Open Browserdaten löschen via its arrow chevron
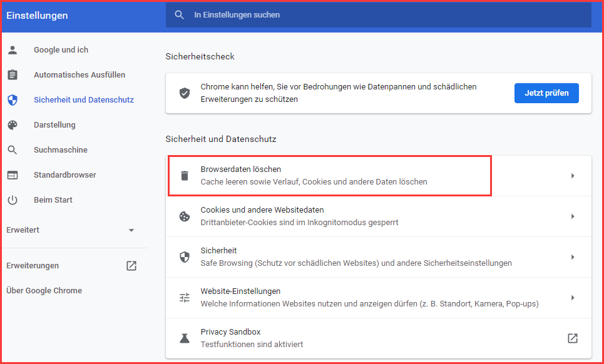 pyautogui.click(x=572, y=175)
